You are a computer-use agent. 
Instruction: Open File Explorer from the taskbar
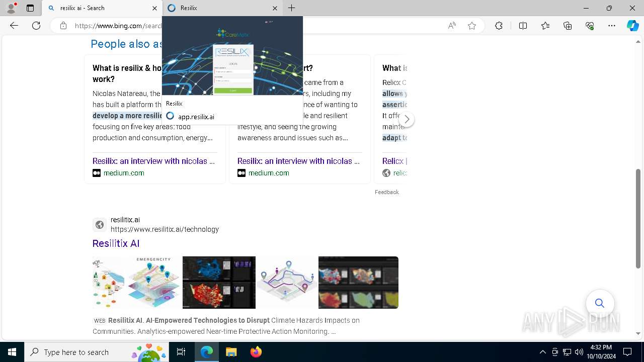(231, 352)
